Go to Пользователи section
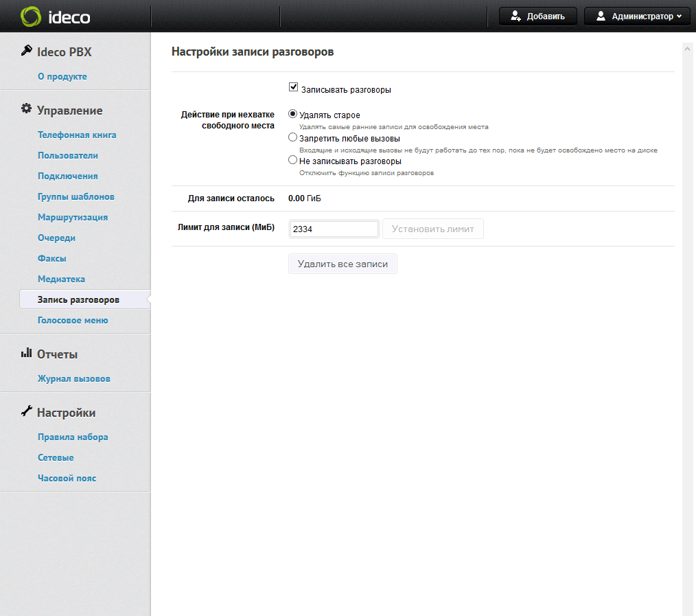This screenshot has width=696, height=616. coord(68,155)
